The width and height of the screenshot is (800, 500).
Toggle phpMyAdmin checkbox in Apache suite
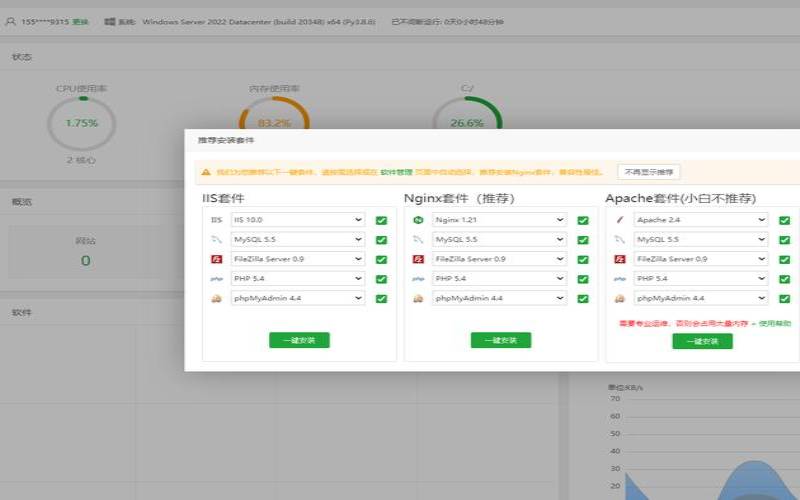tap(785, 299)
